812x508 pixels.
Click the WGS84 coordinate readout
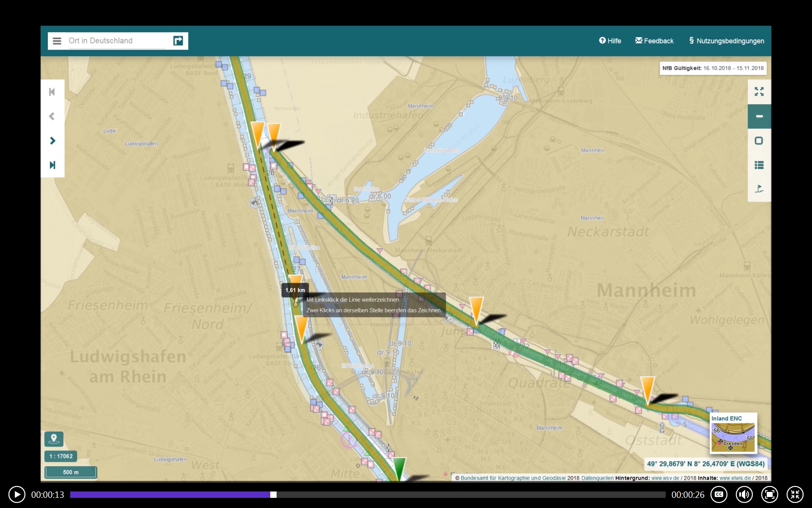tap(706, 464)
